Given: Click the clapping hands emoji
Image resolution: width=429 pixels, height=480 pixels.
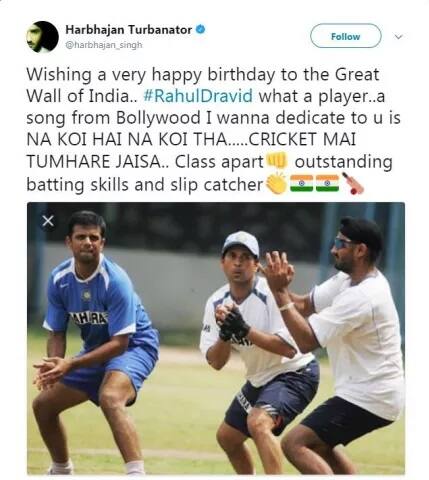Looking at the screenshot, I should coord(276,183).
